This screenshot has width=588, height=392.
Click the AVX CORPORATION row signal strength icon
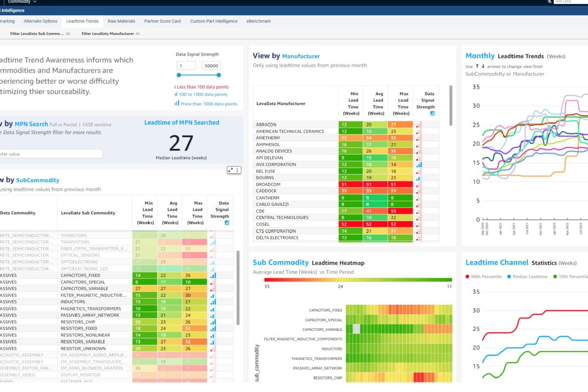419,165
